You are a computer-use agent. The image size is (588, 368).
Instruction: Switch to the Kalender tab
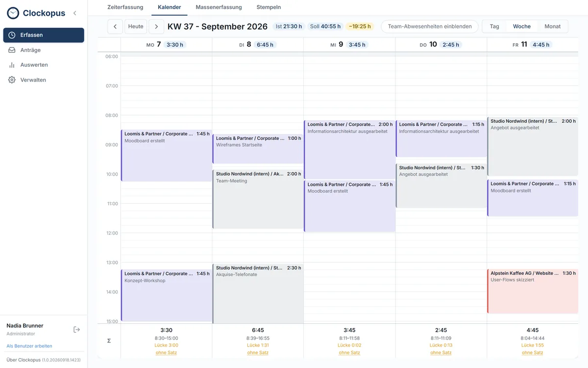pos(170,7)
